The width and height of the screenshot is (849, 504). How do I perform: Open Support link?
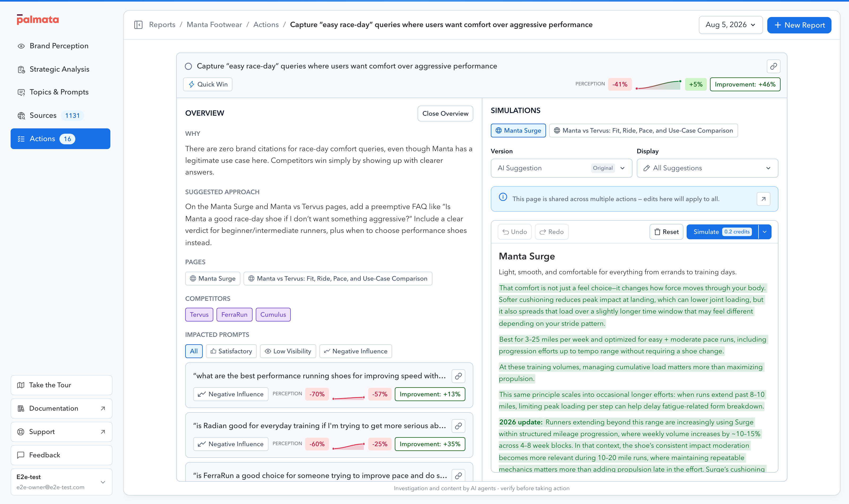[x=61, y=432]
